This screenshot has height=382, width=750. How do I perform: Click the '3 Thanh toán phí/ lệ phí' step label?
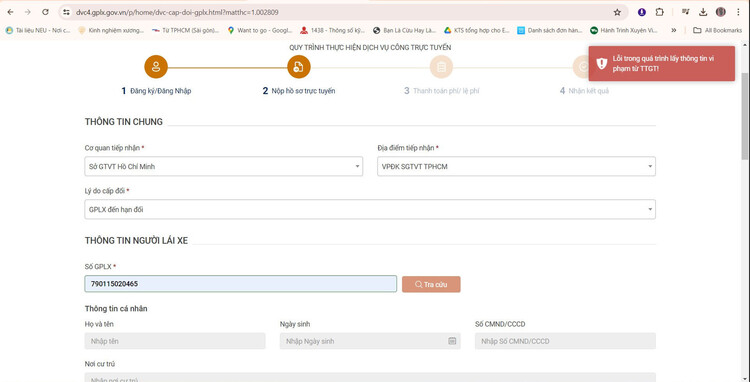(x=441, y=91)
